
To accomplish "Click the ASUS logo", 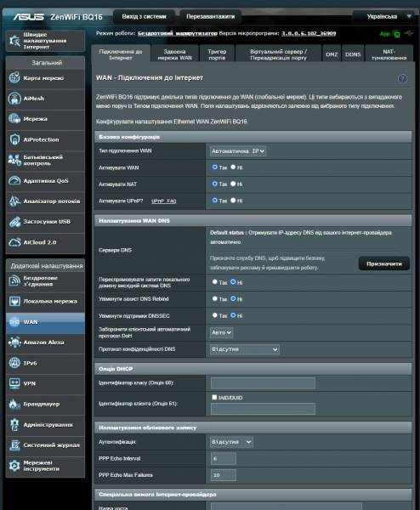I will [x=29, y=17].
